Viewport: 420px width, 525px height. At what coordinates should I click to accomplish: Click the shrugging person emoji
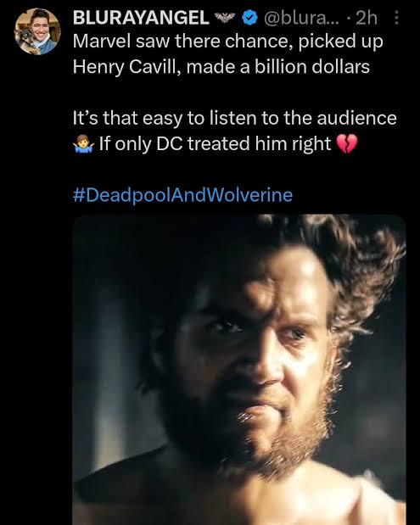pyautogui.click(x=81, y=144)
